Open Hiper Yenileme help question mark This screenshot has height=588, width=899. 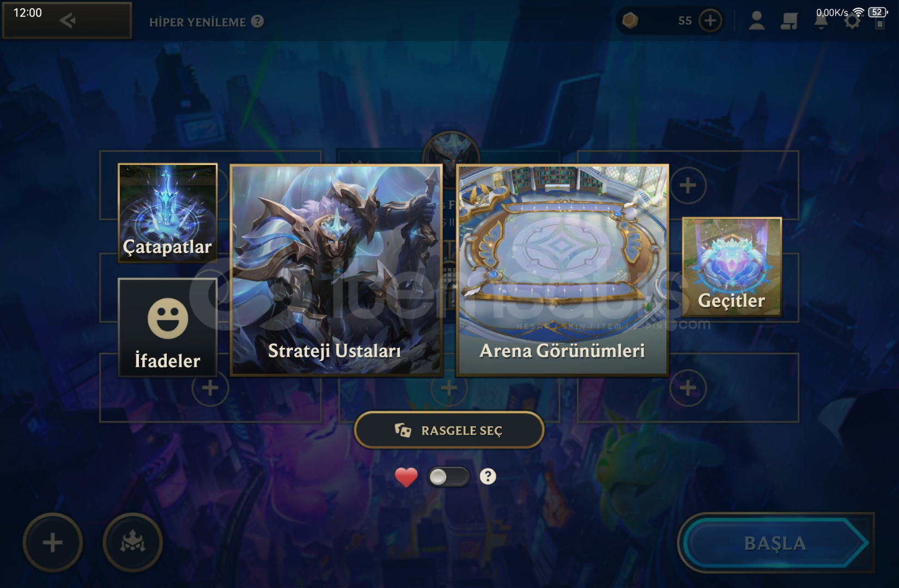(x=258, y=21)
